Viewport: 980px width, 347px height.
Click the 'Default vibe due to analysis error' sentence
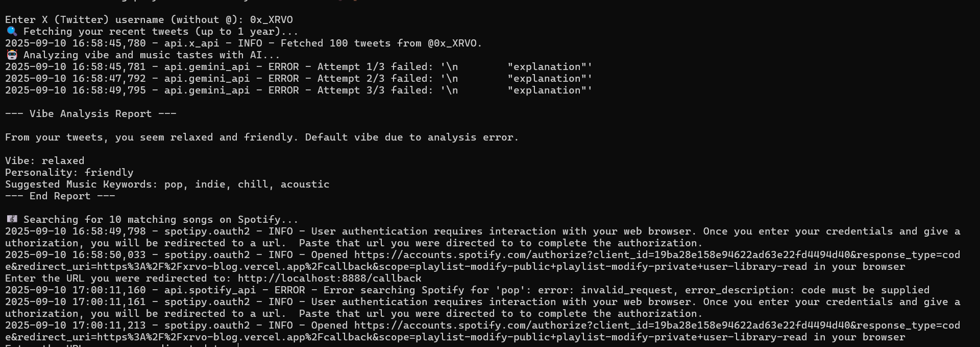click(411, 137)
